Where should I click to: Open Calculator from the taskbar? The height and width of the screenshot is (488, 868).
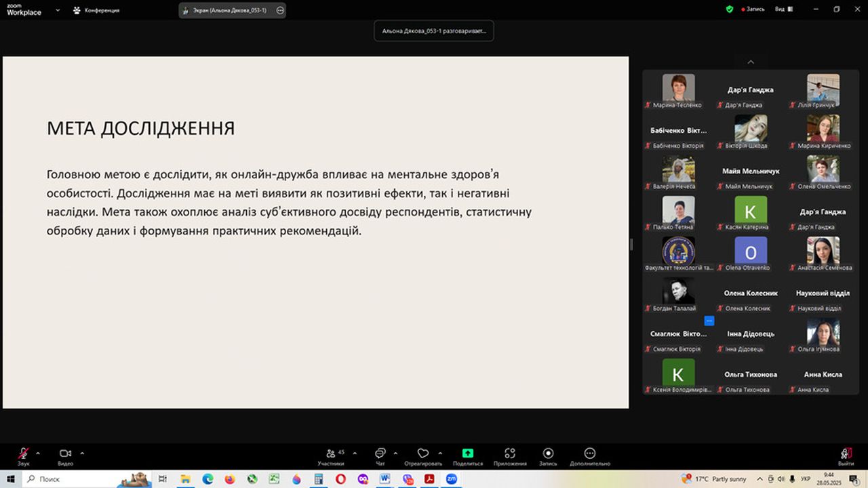(318, 479)
